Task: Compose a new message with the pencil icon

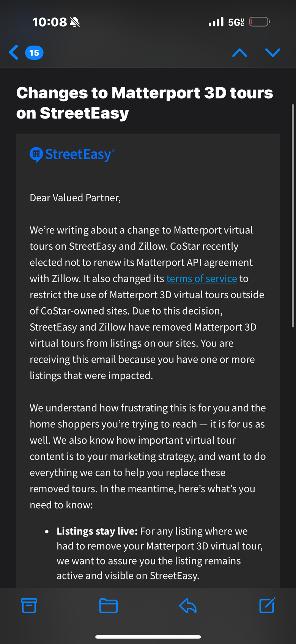Action: (267, 605)
